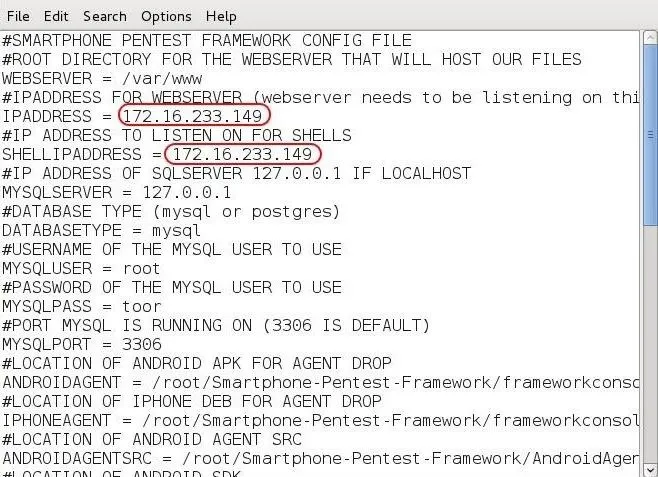Viewport: 658px width, 477px height.
Task: Click the IPHONEAGENT path line
Action: (x=321, y=420)
